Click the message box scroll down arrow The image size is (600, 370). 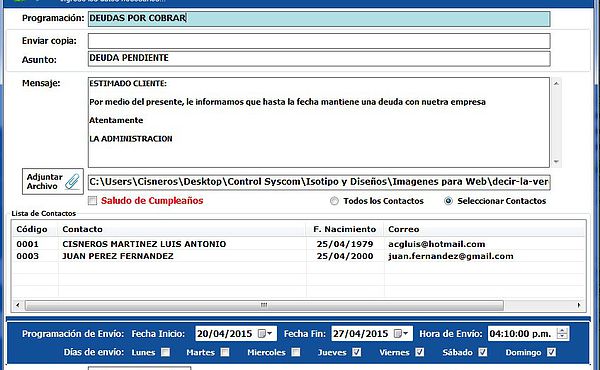coord(556,162)
